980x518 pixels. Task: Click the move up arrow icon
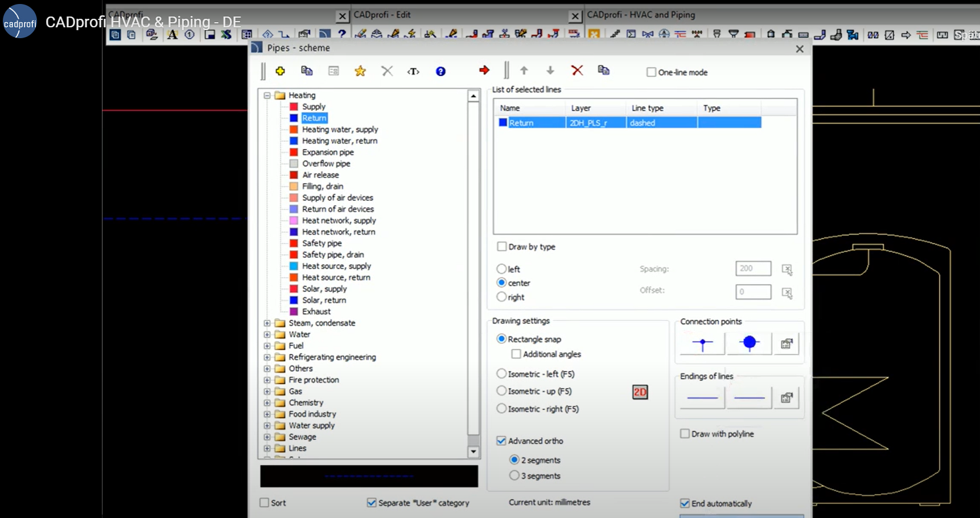coord(524,71)
